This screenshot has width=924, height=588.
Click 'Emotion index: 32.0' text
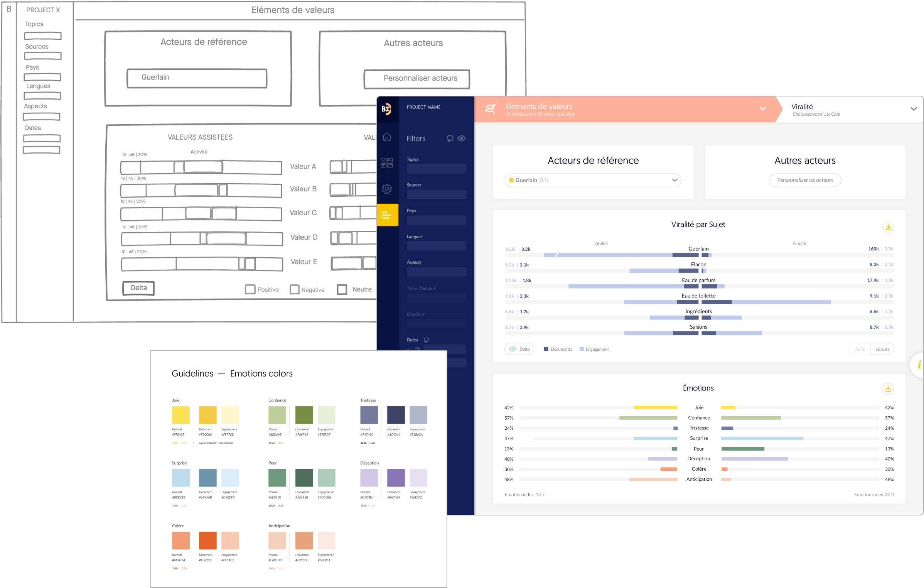[x=873, y=495]
